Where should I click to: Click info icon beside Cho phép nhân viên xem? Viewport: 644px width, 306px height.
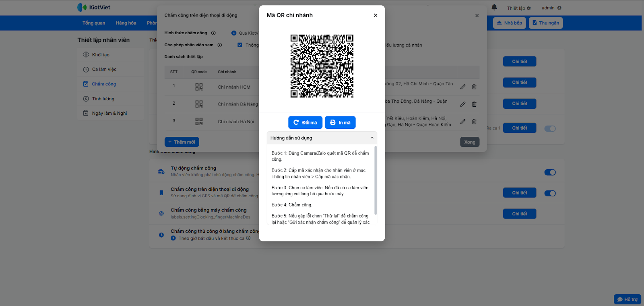[220, 45]
